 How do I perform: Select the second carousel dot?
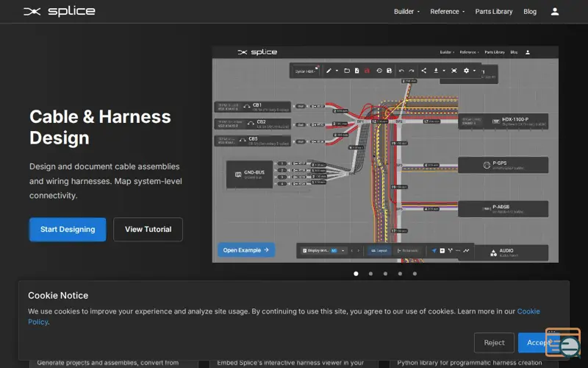(x=370, y=274)
